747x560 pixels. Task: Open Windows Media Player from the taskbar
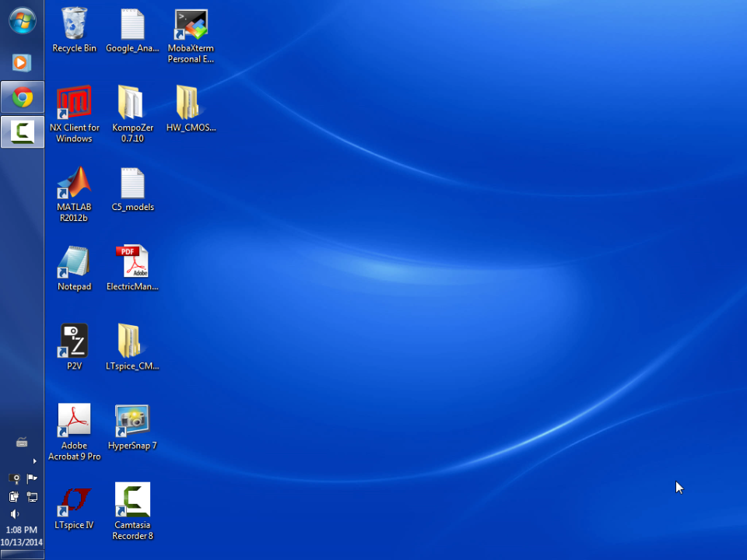[22, 62]
